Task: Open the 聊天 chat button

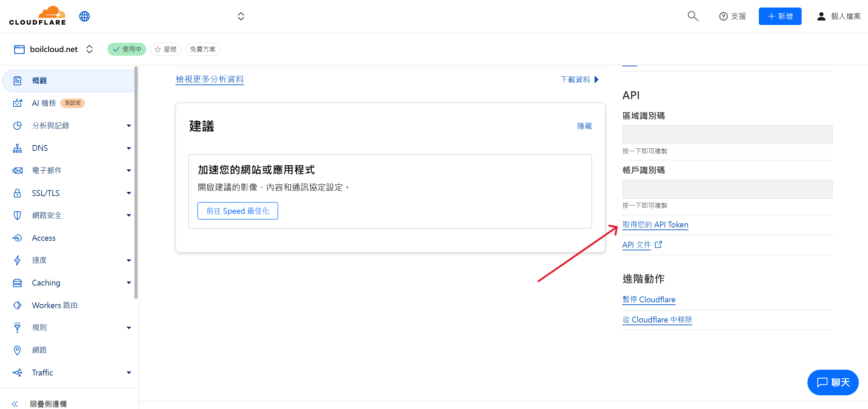Action: (x=833, y=382)
